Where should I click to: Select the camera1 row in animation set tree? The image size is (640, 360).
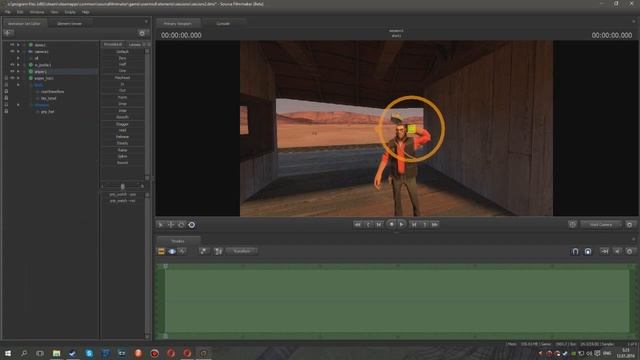pyautogui.click(x=42, y=52)
